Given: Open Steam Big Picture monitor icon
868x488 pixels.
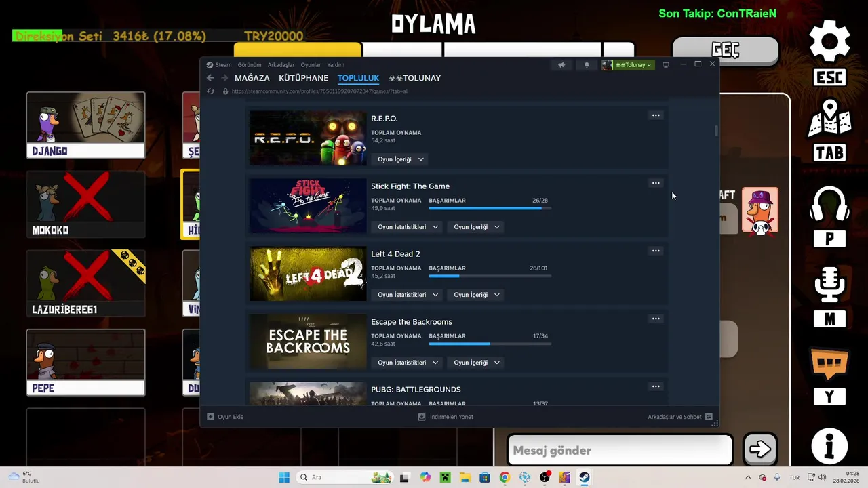Looking at the screenshot, I should click(666, 65).
